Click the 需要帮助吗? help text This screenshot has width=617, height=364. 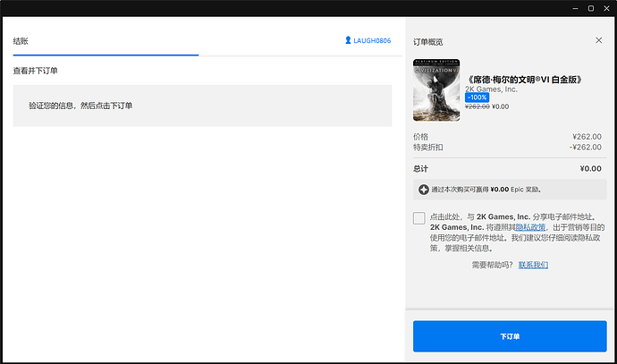(493, 265)
